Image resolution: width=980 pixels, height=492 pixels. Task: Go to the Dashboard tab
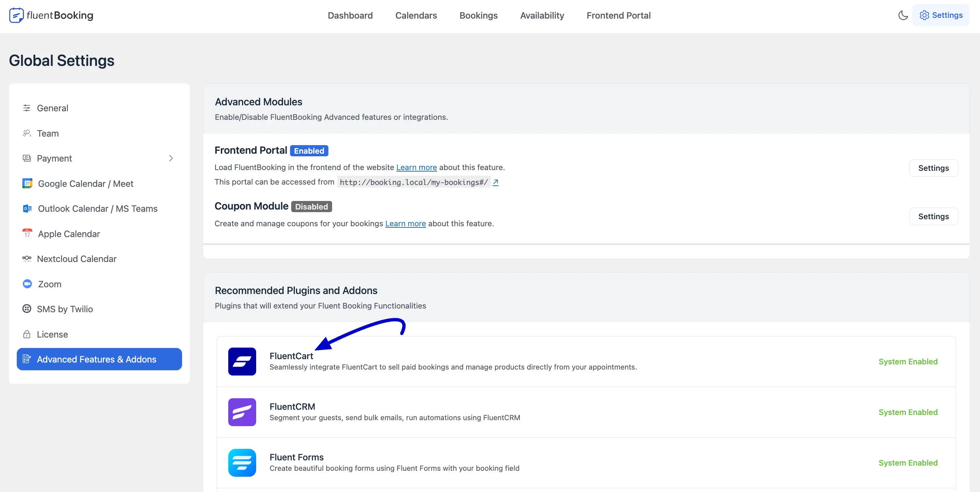point(350,15)
